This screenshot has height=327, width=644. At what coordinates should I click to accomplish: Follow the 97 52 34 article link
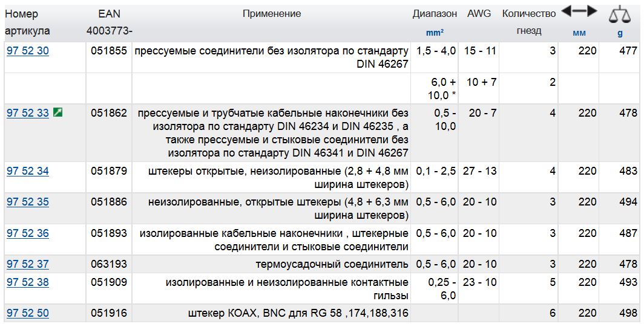(x=28, y=171)
